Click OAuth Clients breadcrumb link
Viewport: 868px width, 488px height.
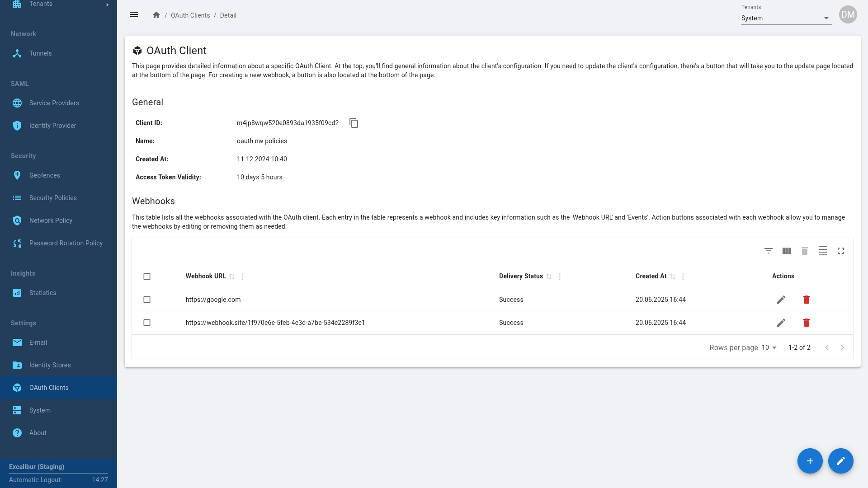(x=190, y=15)
